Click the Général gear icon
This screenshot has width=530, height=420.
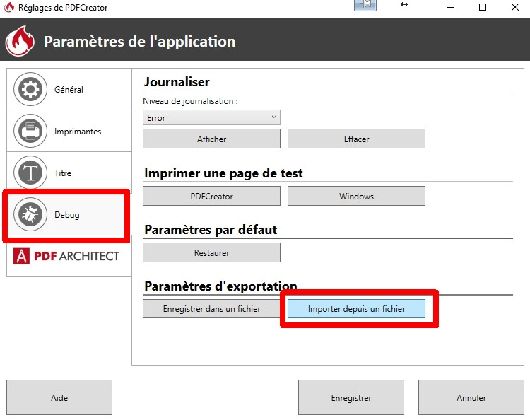click(30, 89)
